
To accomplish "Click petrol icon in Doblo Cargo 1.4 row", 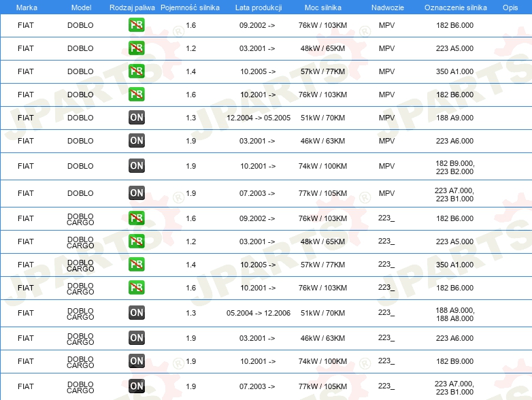I will (136, 265).
